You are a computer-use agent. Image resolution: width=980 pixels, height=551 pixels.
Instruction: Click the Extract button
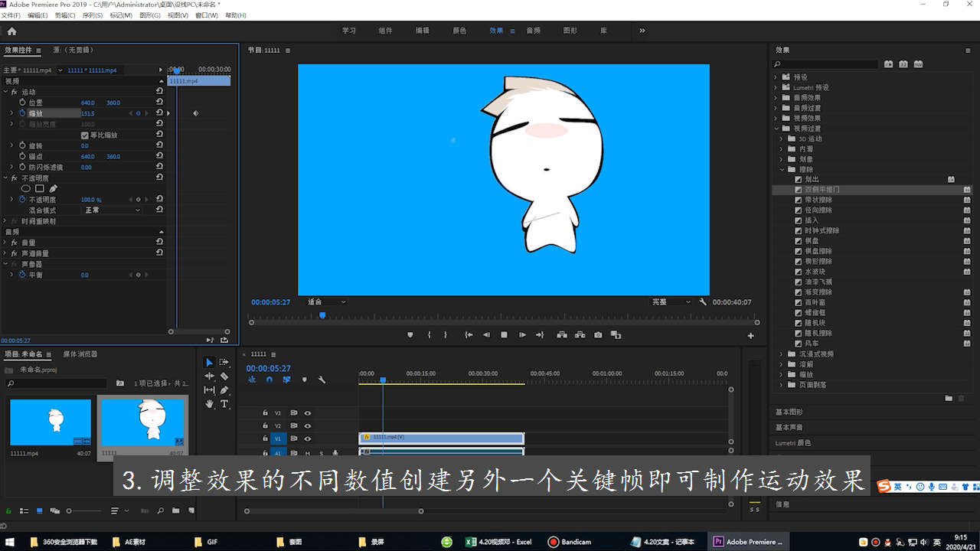pyautogui.click(x=580, y=334)
